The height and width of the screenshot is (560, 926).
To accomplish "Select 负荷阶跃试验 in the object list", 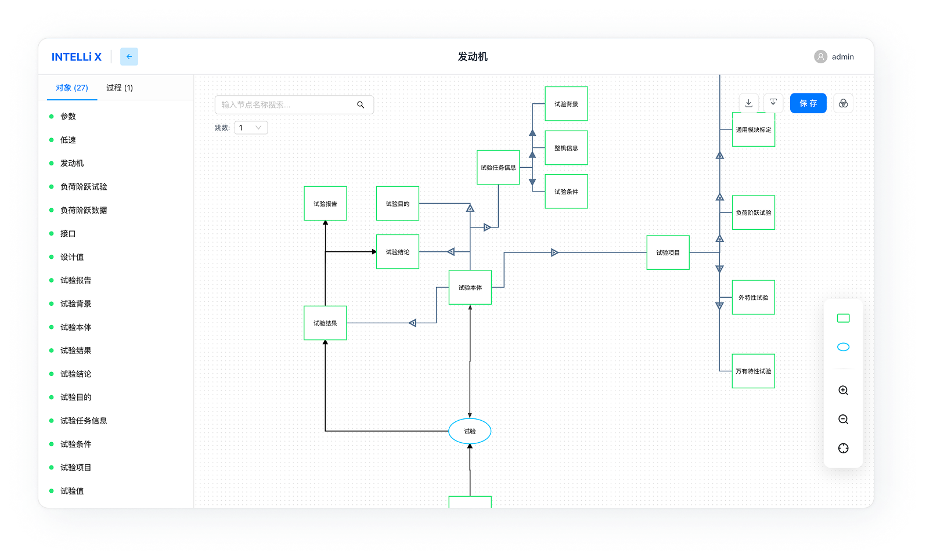I will point(84,187).
